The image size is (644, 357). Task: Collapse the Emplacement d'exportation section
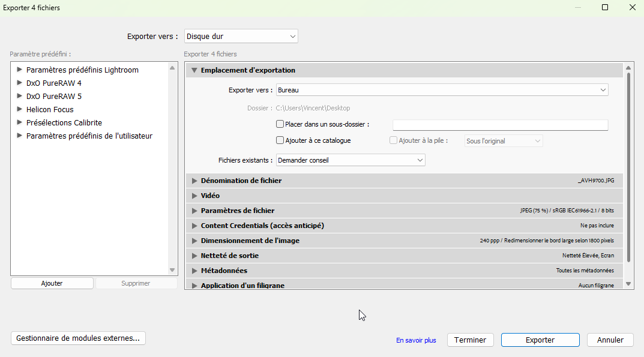coord(194,70)
